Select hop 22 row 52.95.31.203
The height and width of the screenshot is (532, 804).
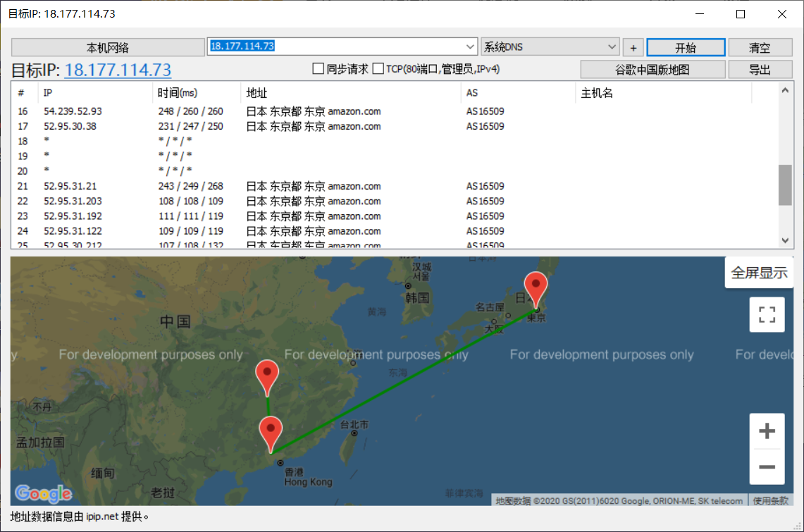[73, 202]
